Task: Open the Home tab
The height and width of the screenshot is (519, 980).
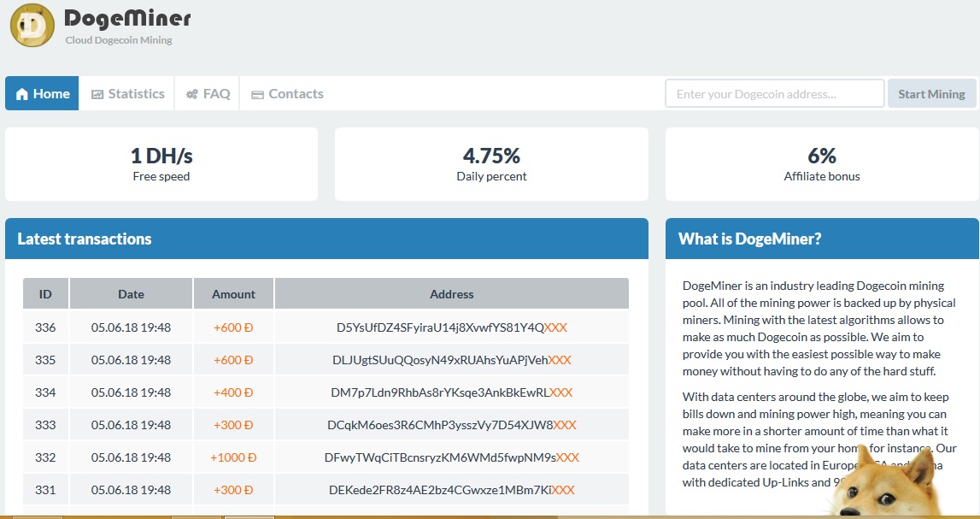Action: (x=42, y=93)
